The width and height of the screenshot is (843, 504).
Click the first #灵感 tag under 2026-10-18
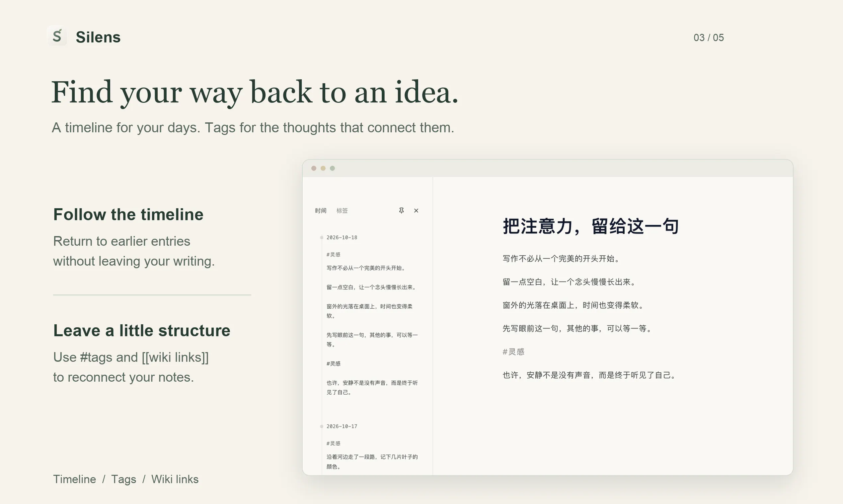(x=334, y=254)
